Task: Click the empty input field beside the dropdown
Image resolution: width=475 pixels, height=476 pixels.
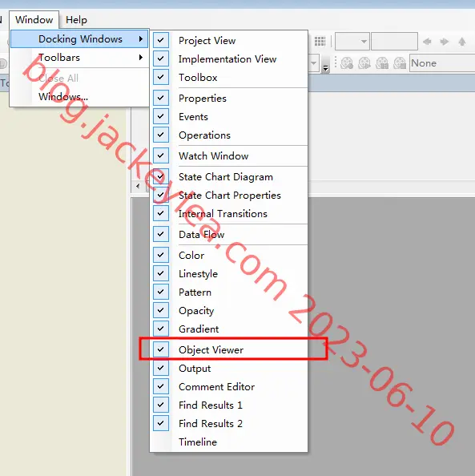Action: (x=394, y=41)
